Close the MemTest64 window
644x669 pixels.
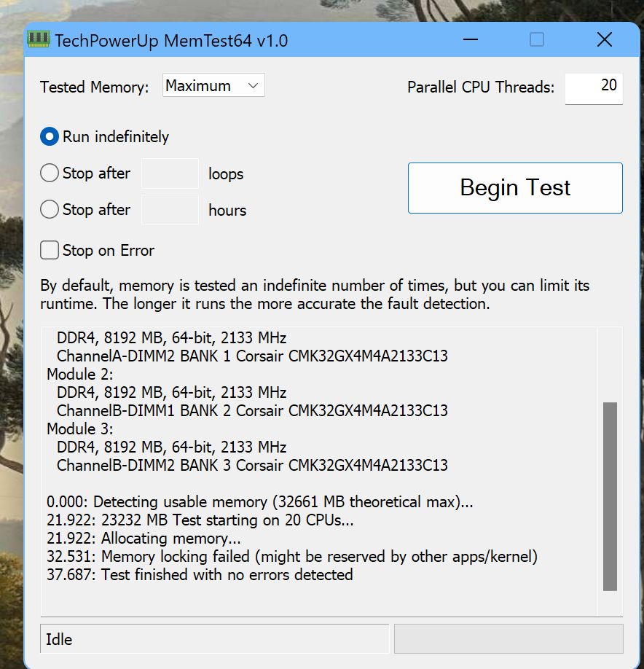pyautogui.click(x=605, y=39)
